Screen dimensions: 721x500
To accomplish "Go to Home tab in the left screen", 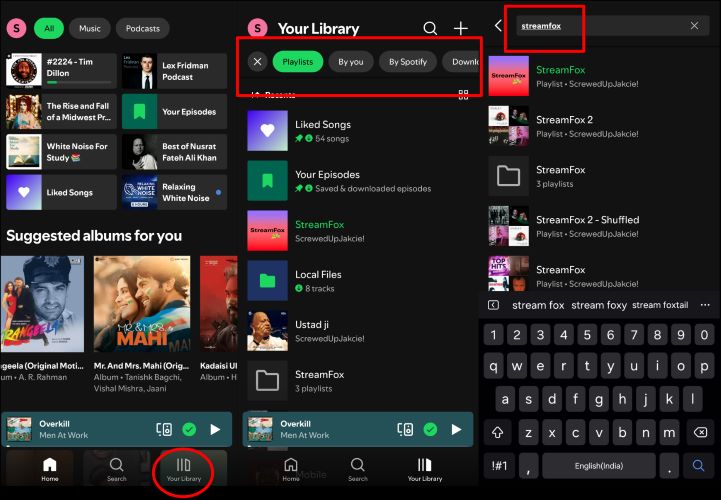I will 50,469.
